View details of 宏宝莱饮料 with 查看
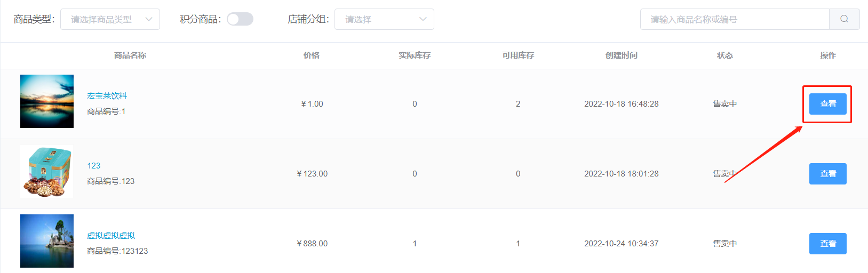The height and width of the screenshot is (273, 868). 827,104
